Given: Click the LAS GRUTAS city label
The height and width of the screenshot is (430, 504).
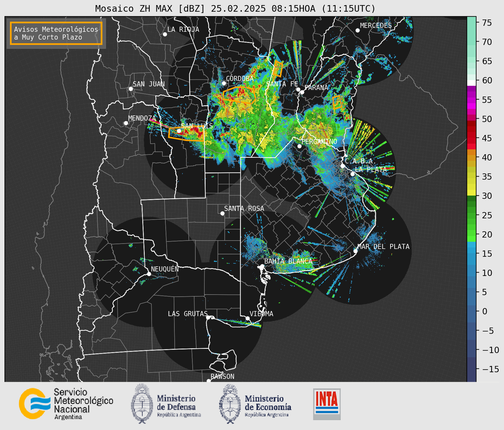Looking at the screenshot, I should tap(188, 314).
